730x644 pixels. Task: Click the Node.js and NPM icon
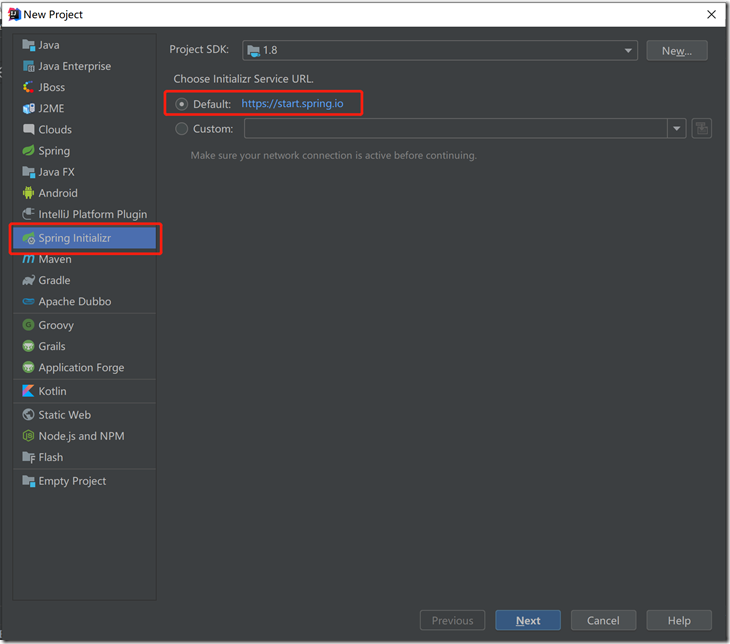(29, 436)
